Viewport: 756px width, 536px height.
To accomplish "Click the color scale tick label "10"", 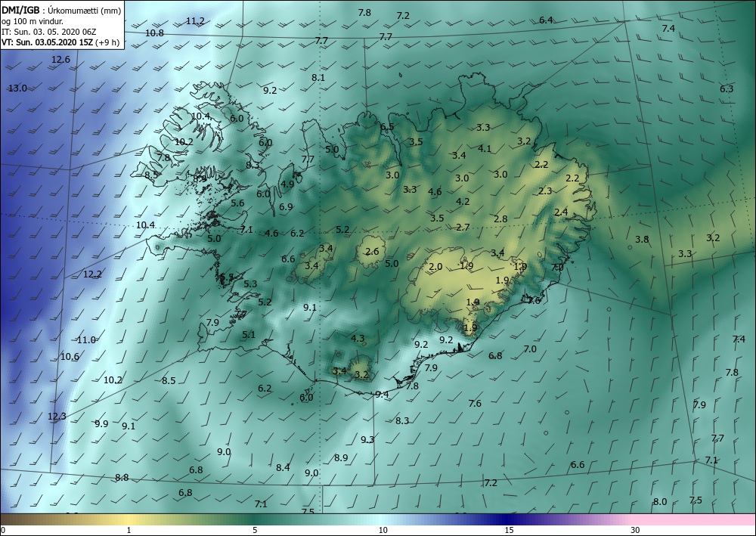I will (x=383, y=530).
